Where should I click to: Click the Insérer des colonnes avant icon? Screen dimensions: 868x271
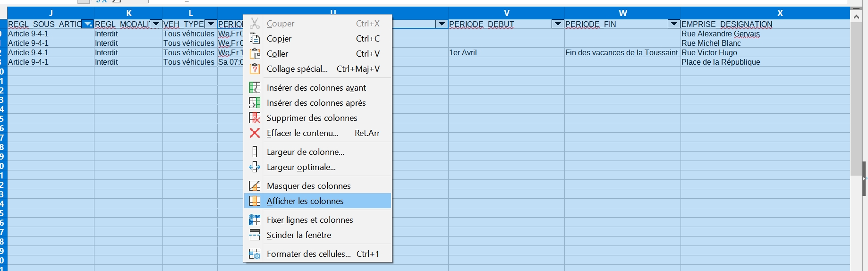(x=255, y=88)
